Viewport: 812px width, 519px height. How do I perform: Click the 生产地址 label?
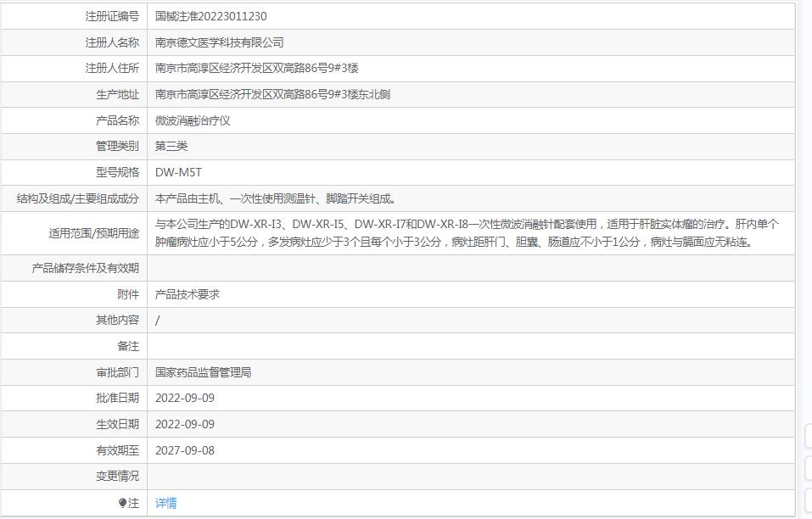coord(118,95)
